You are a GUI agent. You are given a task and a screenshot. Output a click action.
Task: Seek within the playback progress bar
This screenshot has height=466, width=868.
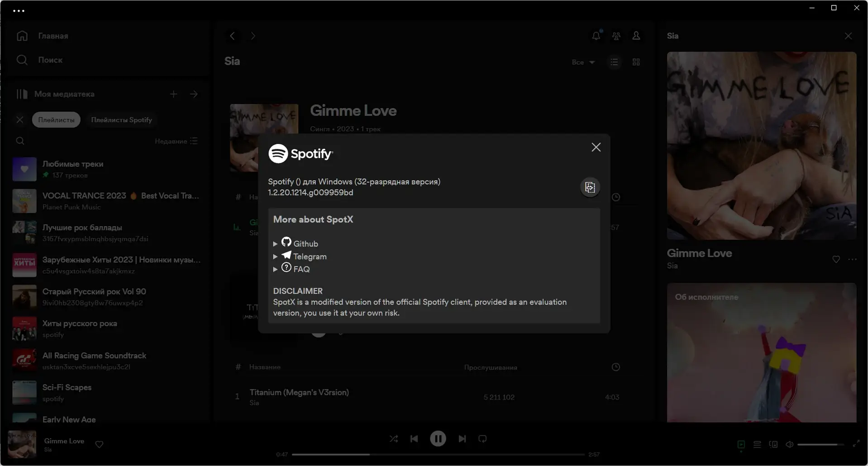pyautogui.click(x=438, y=454)
